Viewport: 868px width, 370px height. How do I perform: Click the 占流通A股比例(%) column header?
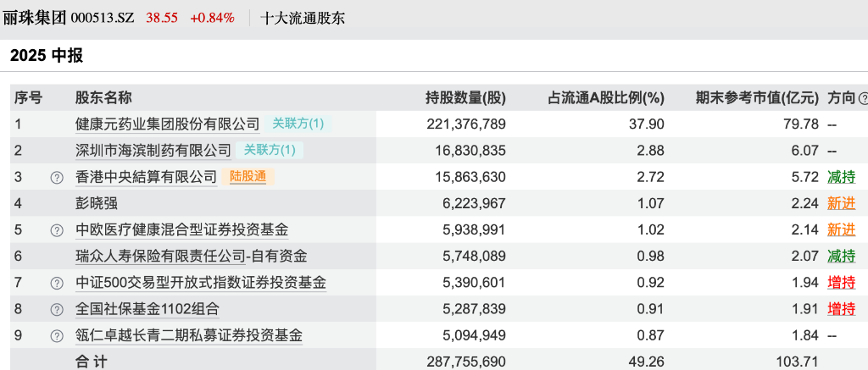[x=606, y=98]
